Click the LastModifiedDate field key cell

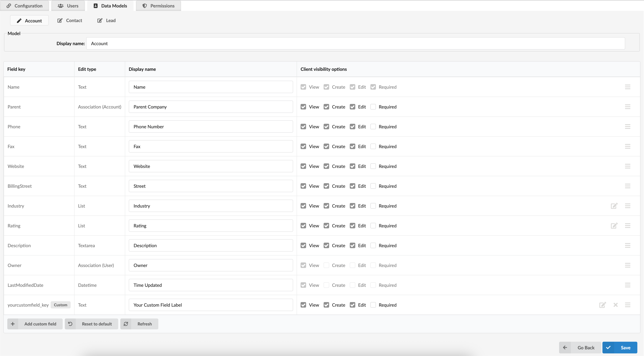39,285
